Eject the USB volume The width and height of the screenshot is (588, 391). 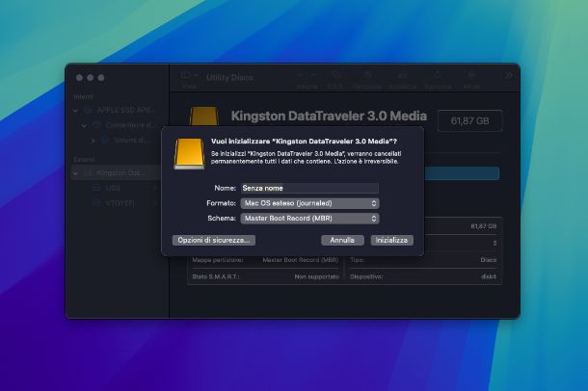(x=155, y=188)
